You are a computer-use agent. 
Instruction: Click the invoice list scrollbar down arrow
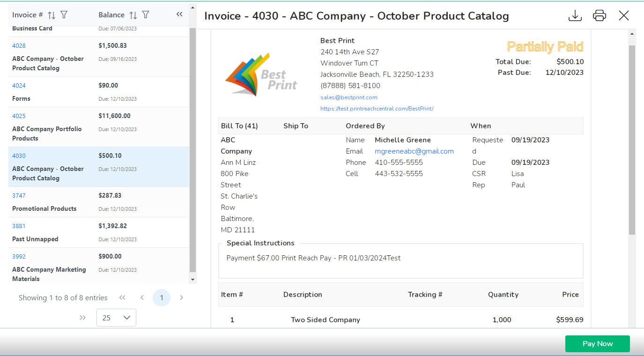pos(192,279)
